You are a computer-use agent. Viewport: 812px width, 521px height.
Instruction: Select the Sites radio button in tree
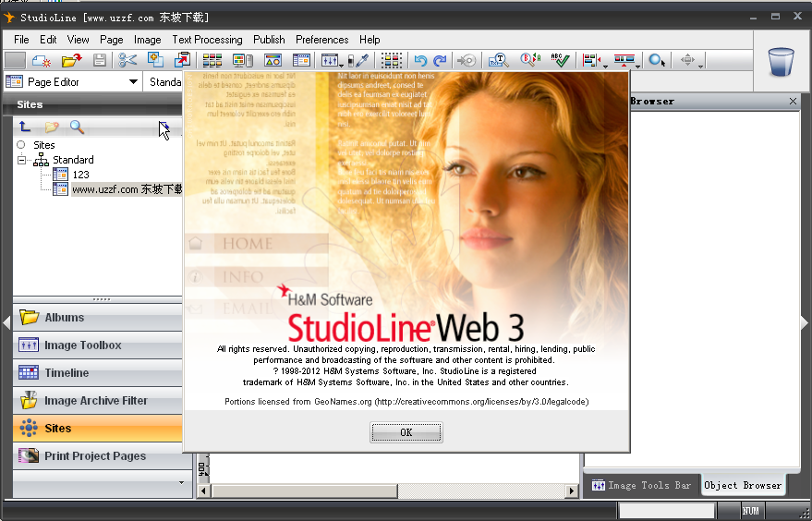pyautogui.click(x=21, y=144)
